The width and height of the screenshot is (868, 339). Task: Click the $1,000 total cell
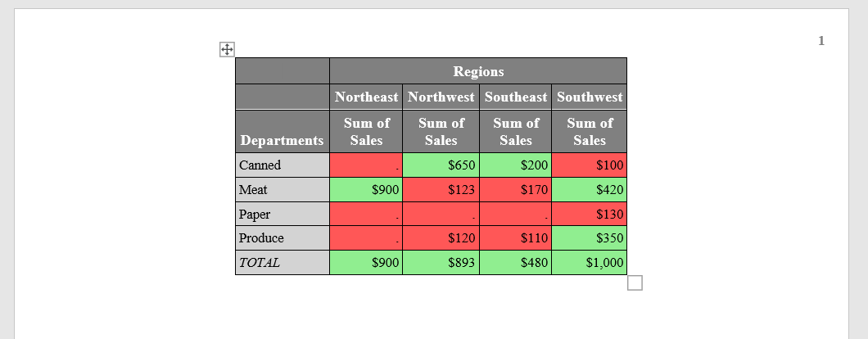point(589,263)
